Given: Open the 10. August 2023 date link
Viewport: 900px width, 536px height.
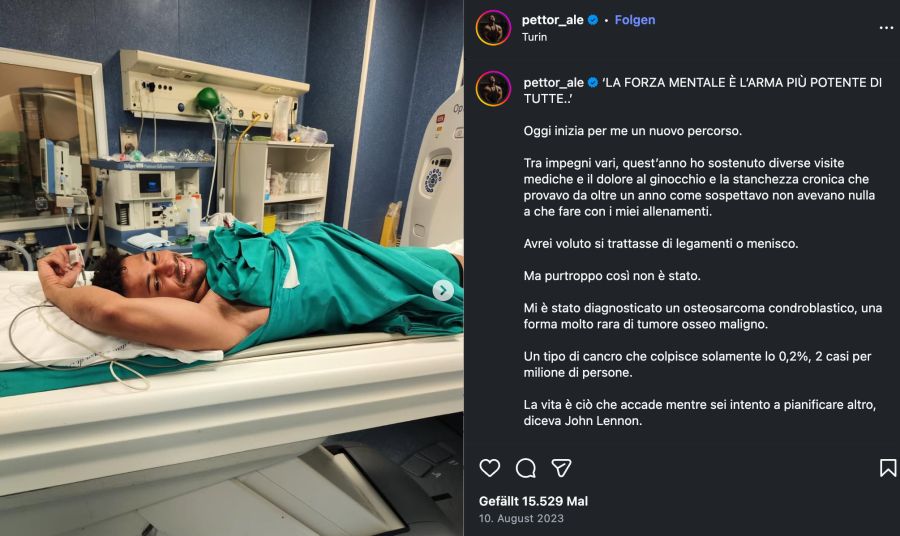Looking at the screenshot, I should pyautogui.click(x=521, y=519).
